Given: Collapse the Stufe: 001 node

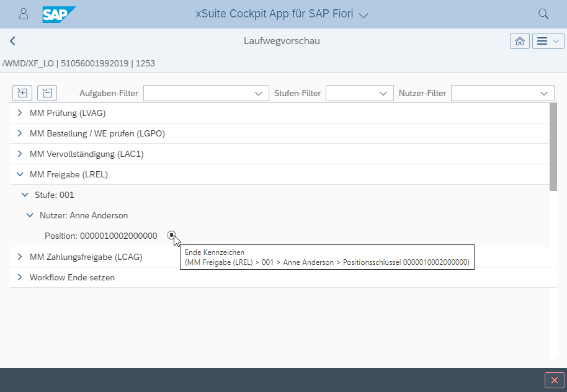Looking at the screenshot, I should [25, 195].
